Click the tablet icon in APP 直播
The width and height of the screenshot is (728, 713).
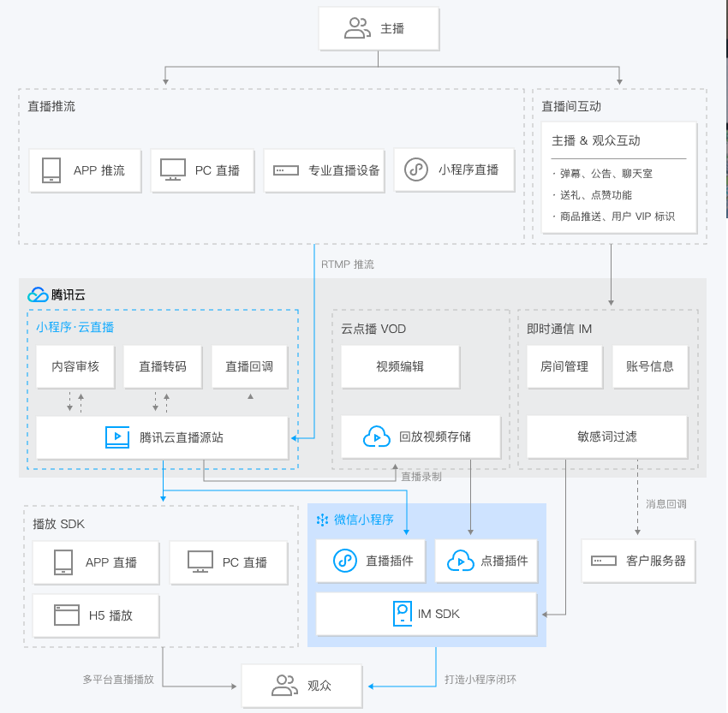(63, 562)
